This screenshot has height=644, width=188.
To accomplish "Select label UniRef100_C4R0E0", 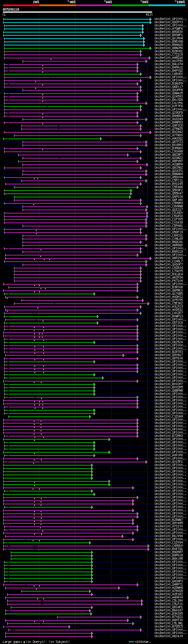I will 169,74.
